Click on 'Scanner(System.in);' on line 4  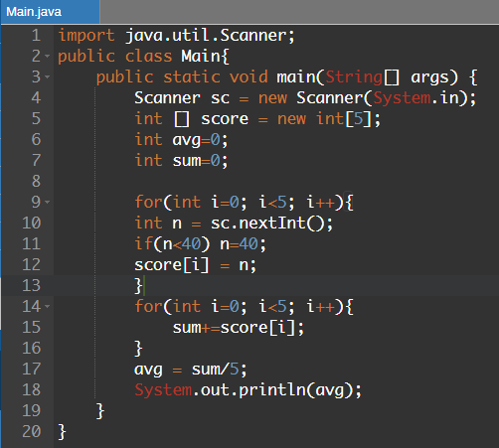click(387, 98)
